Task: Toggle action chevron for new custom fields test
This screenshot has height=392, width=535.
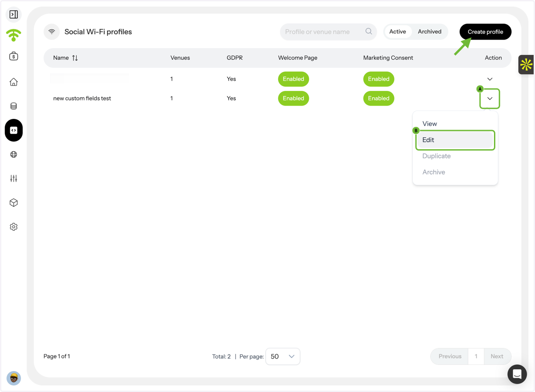Action: tap(490, 98)
